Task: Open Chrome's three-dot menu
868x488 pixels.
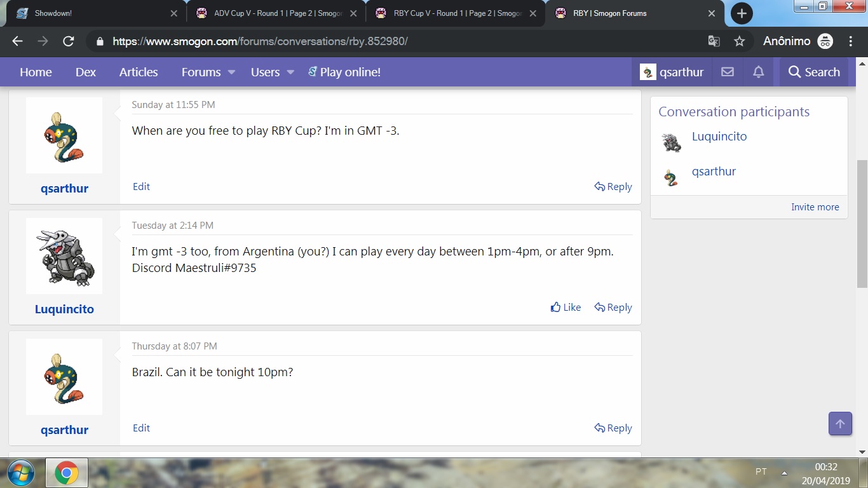Action: (x=851, y=41)
